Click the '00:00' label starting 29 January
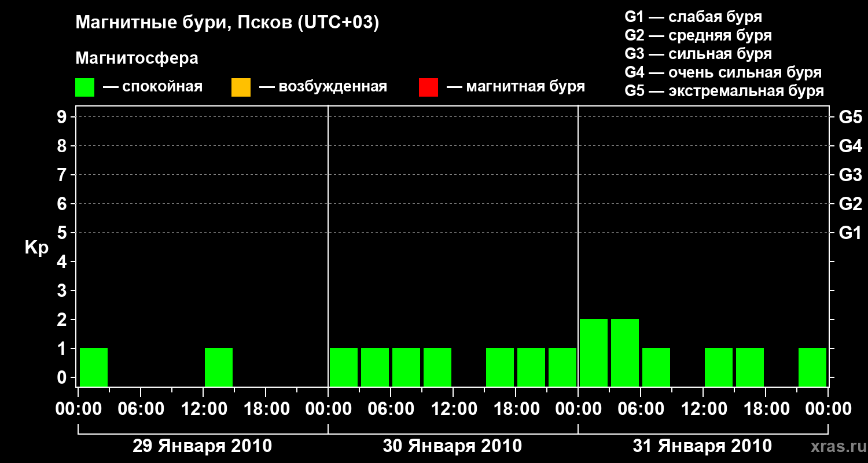Image resolution: width=868 pixels, height=463 pixels. (x=78, y=409)
